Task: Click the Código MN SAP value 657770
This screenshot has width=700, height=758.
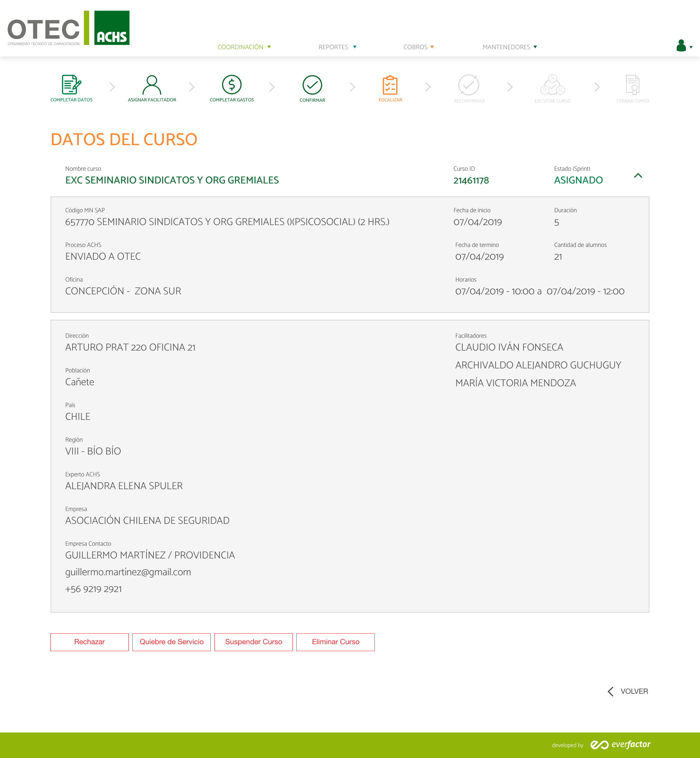Action: (227, 222)
